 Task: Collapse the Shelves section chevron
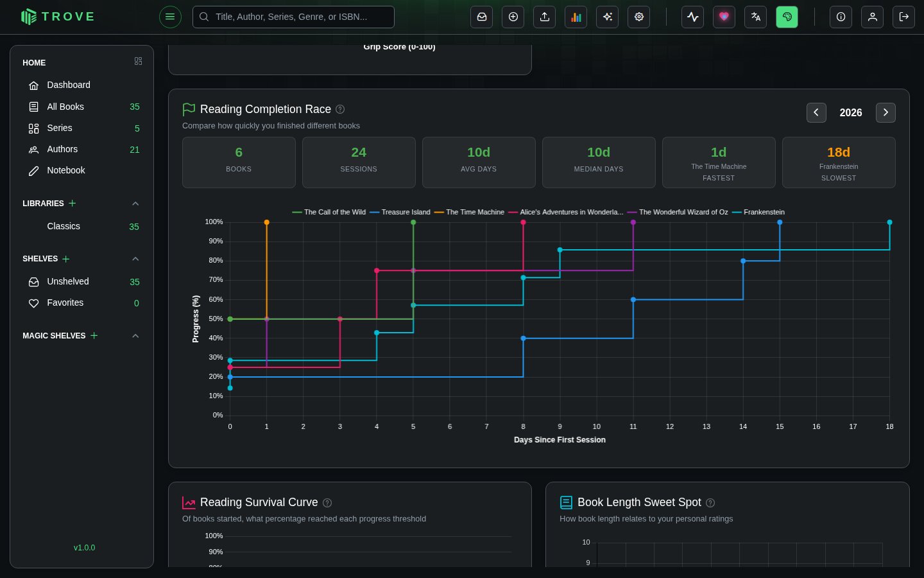135,259
